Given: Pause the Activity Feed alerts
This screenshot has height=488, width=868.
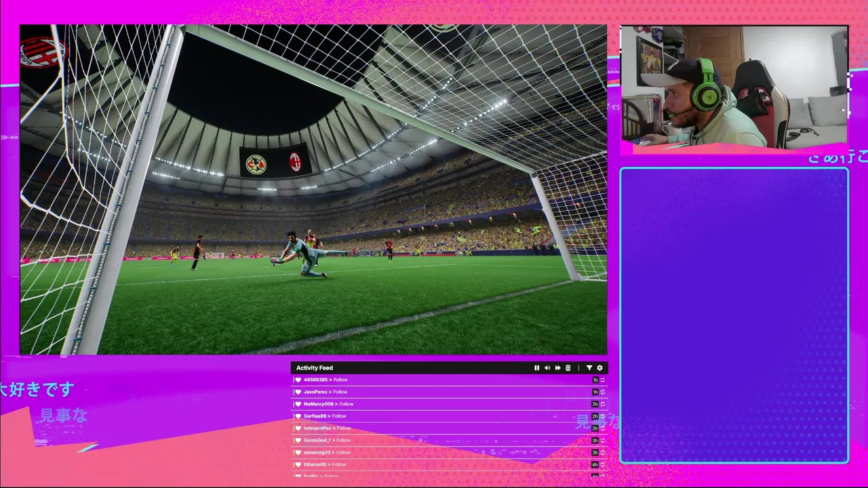Looking at the screenshot, I should 536,368.
